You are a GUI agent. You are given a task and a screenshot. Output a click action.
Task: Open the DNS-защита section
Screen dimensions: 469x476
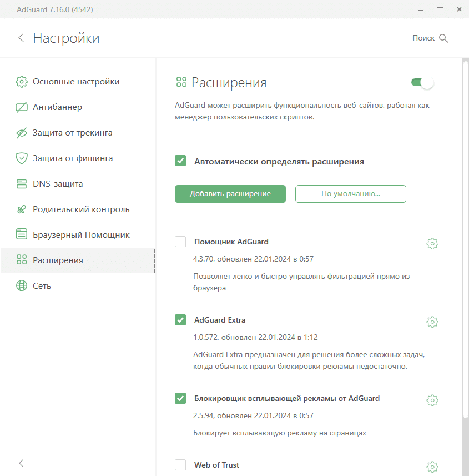pyautogui.click(x=78, y=184)
